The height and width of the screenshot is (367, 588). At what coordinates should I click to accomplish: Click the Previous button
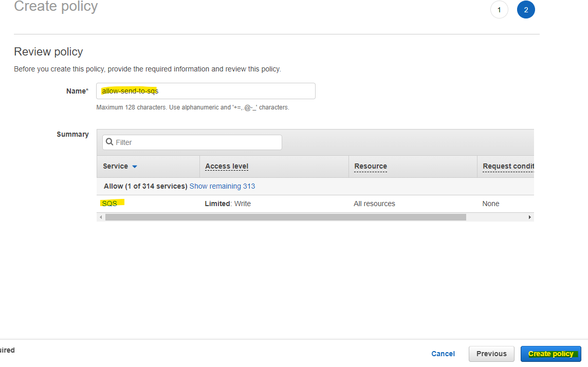click(491, 354)
